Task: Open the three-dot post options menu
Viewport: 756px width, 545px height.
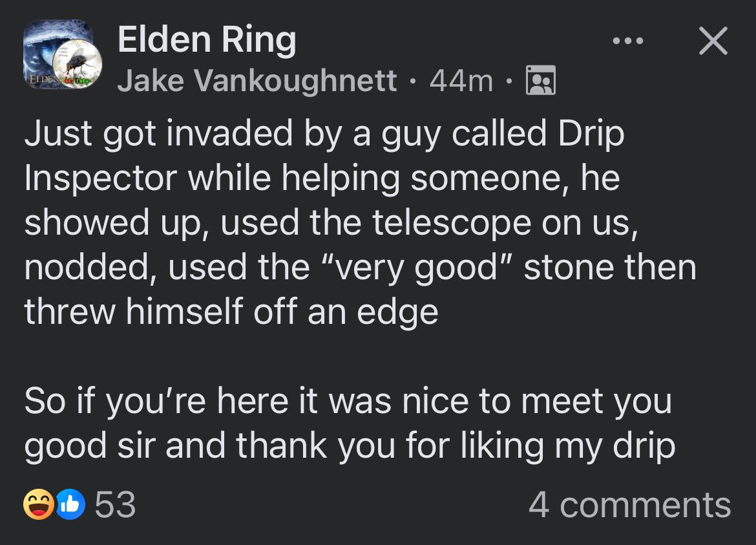Action: [x=628, y=41]
